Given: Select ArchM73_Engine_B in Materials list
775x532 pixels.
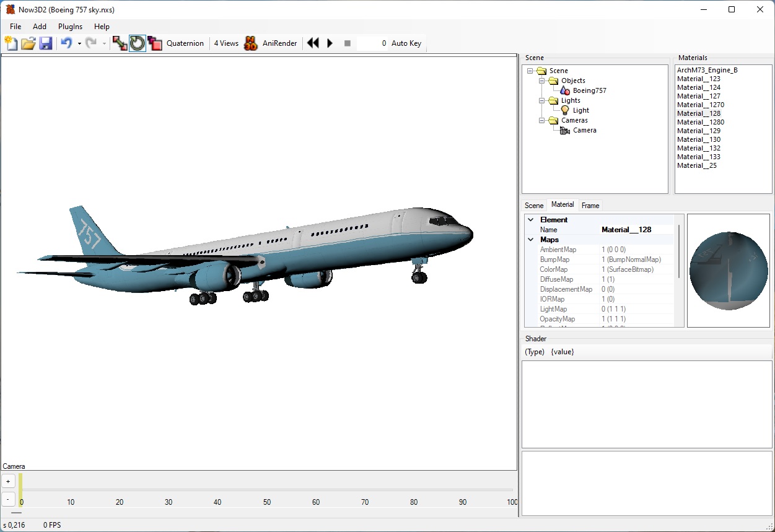Looking at the screenshot, I should click(707, 70).
